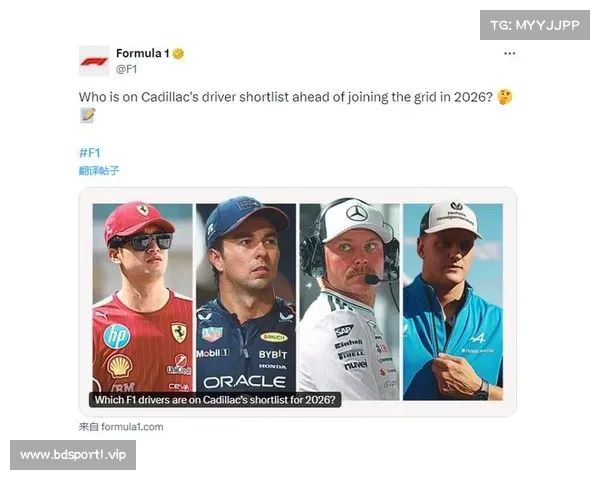
Task: Click the tweet text about Cadillac's shortlist
Action: [285, 97]
